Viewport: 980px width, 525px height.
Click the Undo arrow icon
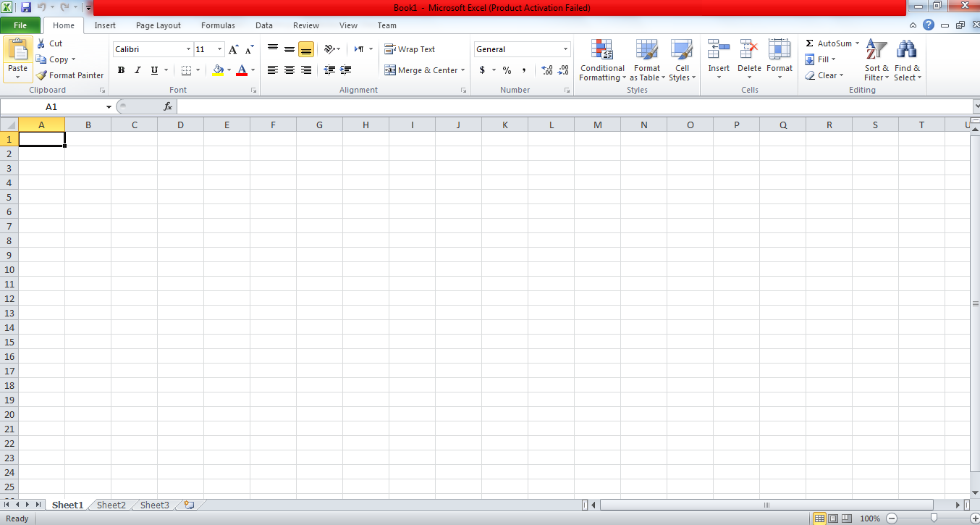[42, 7]
